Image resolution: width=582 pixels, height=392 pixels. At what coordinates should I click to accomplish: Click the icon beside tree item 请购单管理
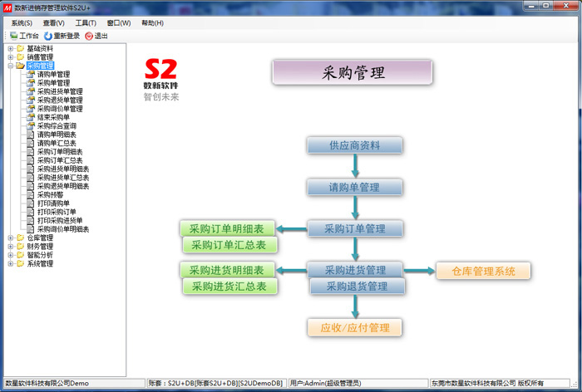tap(31, 74)
